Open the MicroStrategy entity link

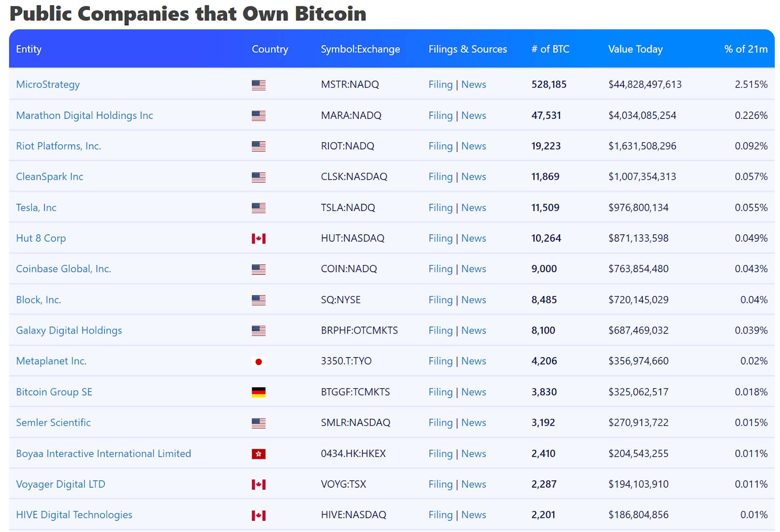[48, 84]
